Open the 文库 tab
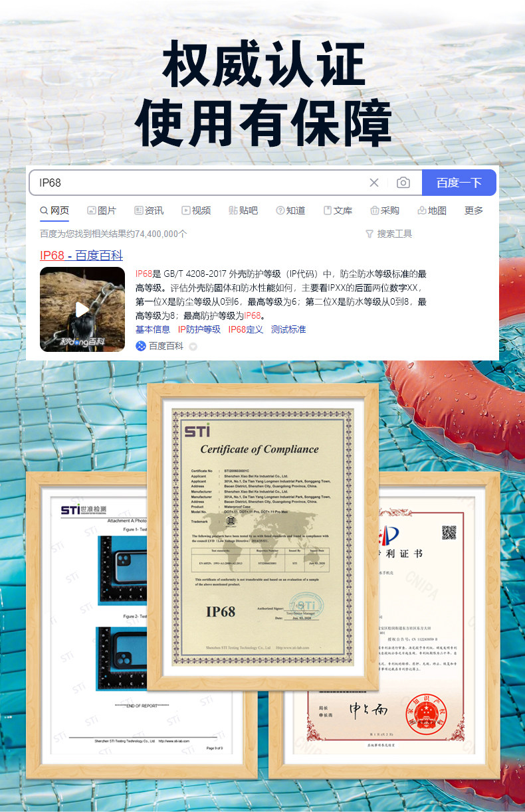The width and height of the screenshot is (525, 812). tap(338, 210)
